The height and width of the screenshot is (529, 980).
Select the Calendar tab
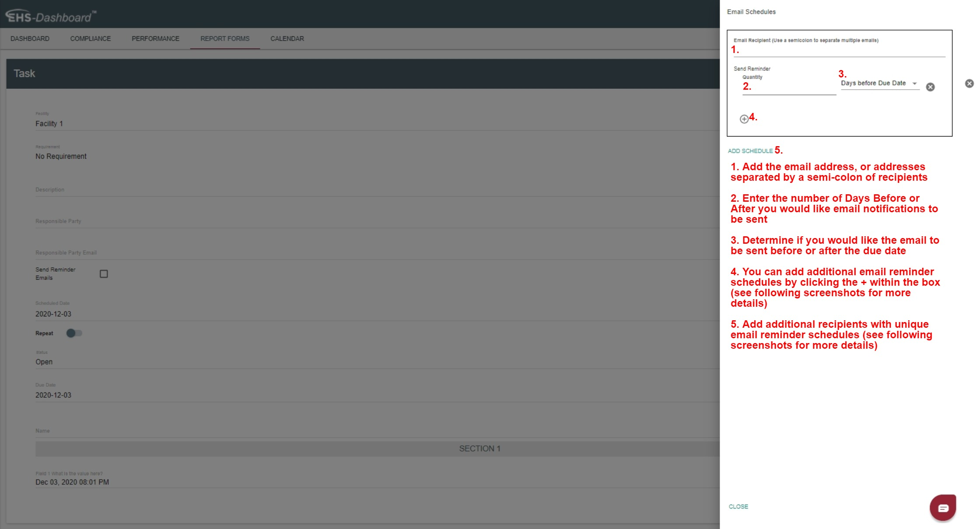tap(287, 39)
